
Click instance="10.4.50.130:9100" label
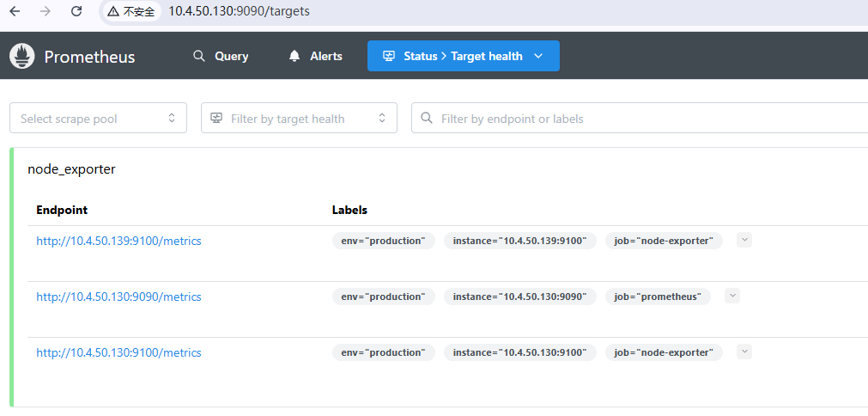tap(519, 353)
